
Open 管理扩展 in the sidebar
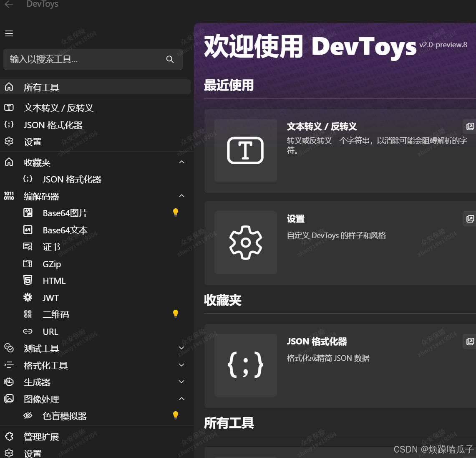(95, 436)
